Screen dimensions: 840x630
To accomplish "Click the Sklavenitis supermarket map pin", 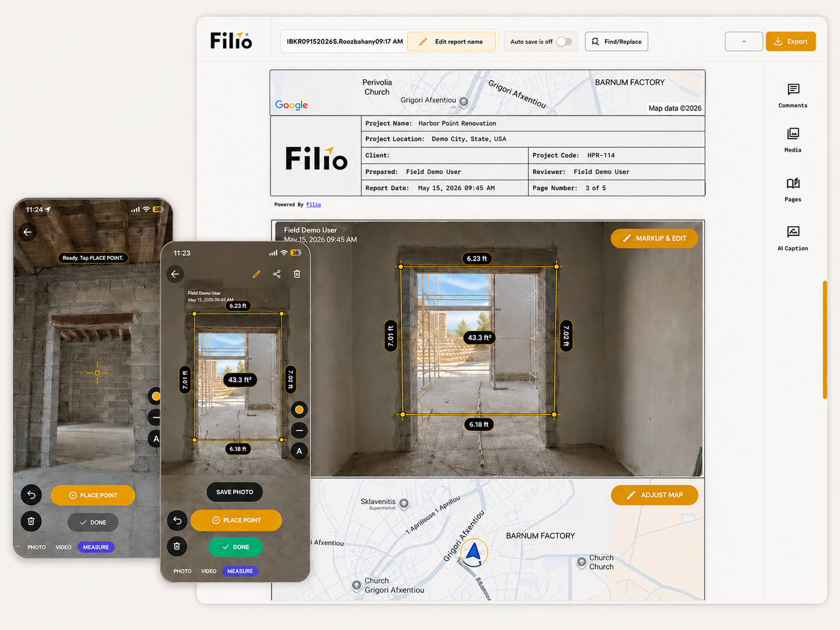I will 404,504.
